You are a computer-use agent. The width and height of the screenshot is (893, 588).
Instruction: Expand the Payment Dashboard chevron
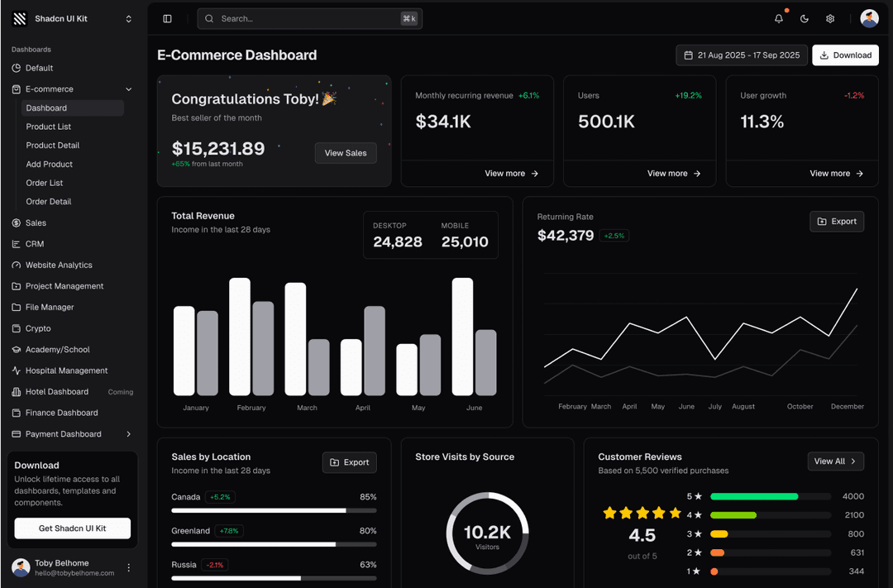[x=128, y=433]
